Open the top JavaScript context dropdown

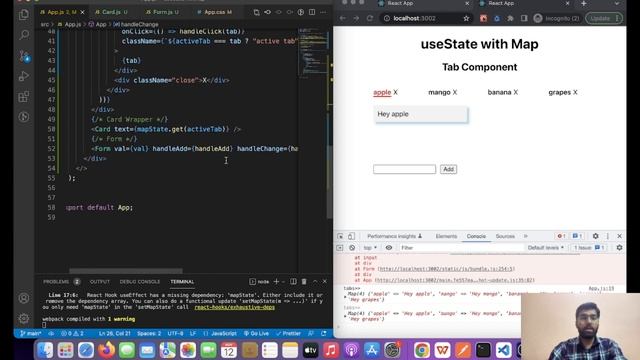pyautogui.click(x=370, y=248)
